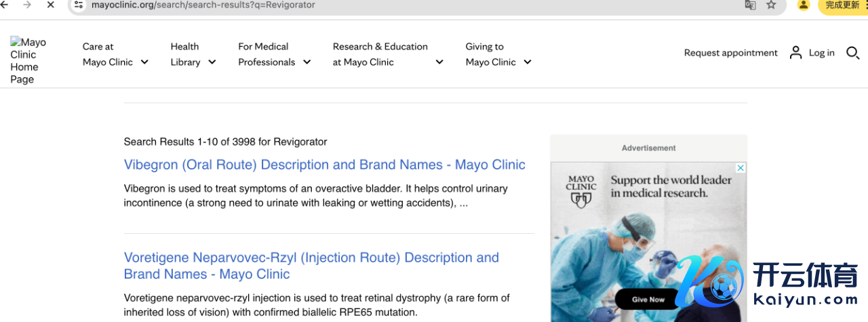This screenshot has width=868, height=322.
Task: Close the advertisement via its X badge
Action: pos(741,167)
